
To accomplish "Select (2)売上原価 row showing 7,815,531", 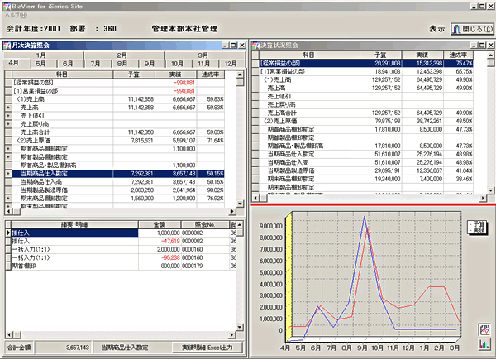I will pos(115,140).
